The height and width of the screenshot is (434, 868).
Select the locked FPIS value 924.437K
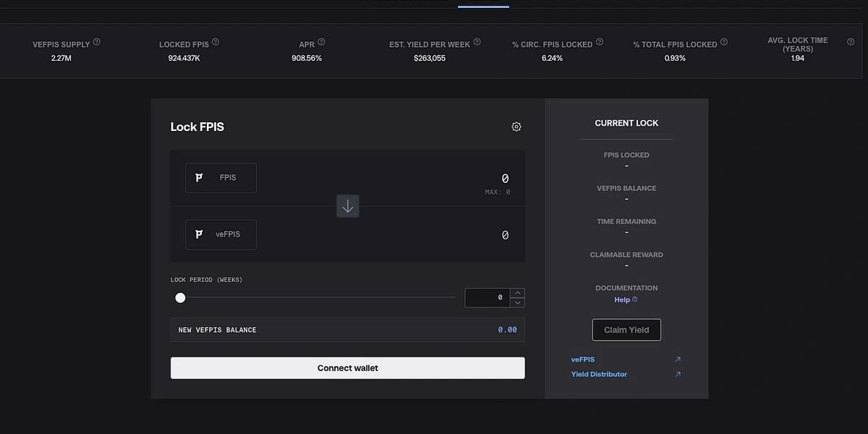click(x=184, y=58)
